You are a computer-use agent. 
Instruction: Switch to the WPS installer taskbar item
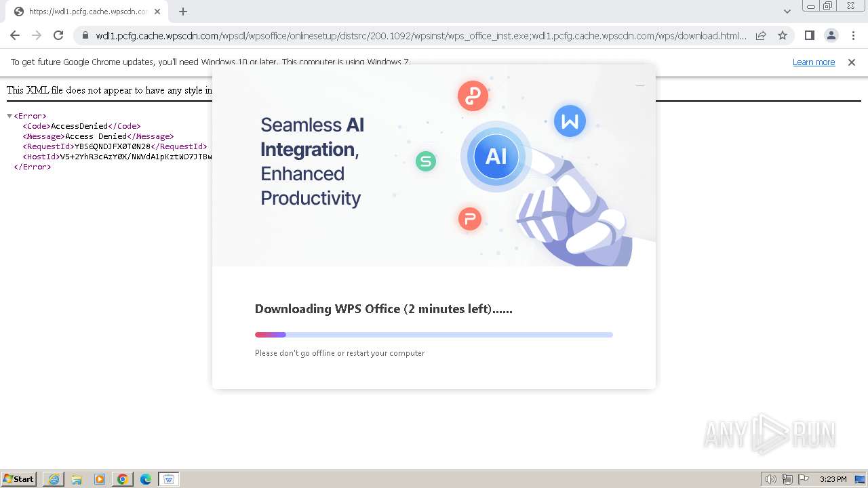coord(169,479)
